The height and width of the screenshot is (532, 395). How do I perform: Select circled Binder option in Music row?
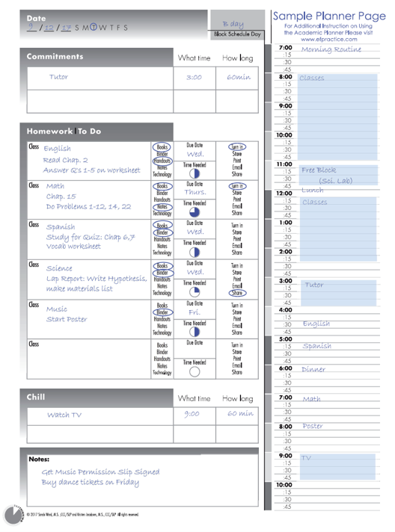[x=162, y=312]
